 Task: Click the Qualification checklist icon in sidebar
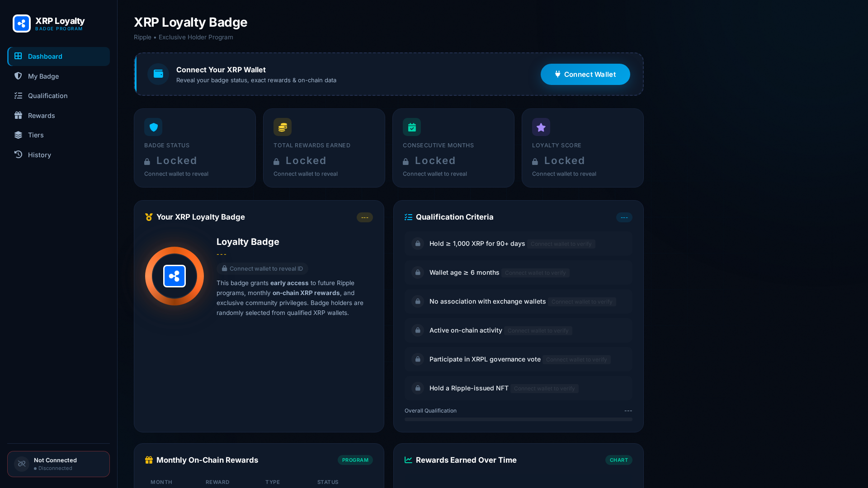pos(18,95)
